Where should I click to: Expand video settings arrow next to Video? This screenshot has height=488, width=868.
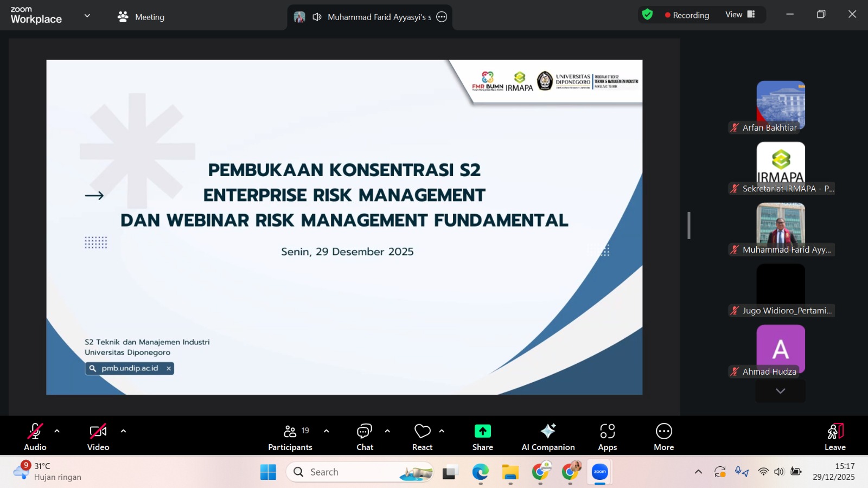click(123, 431)
